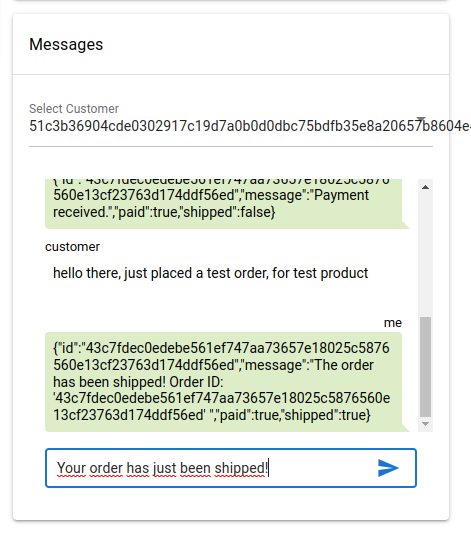
Task: Click the chat scrollbar up arrow
Action: (x=425, y=187)
